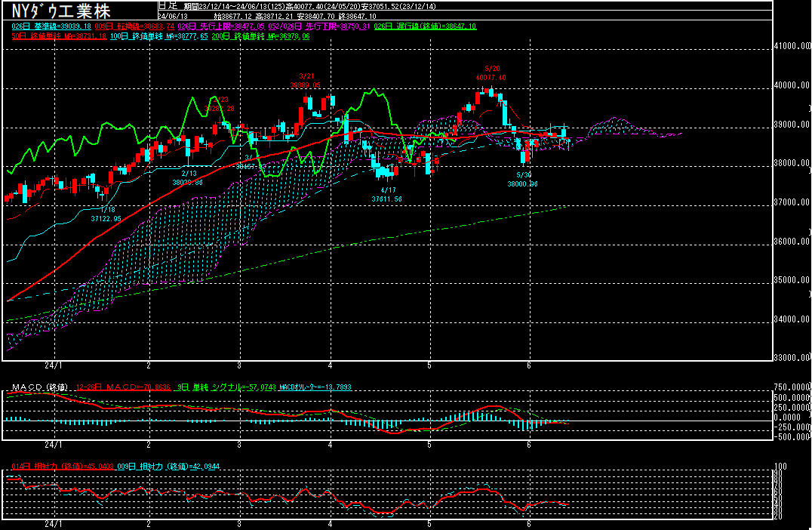The image size is (812, 530).
Task: Select the 009日 相対力 (終値)=42.0944 legend
Action: [x=168, y=467]
